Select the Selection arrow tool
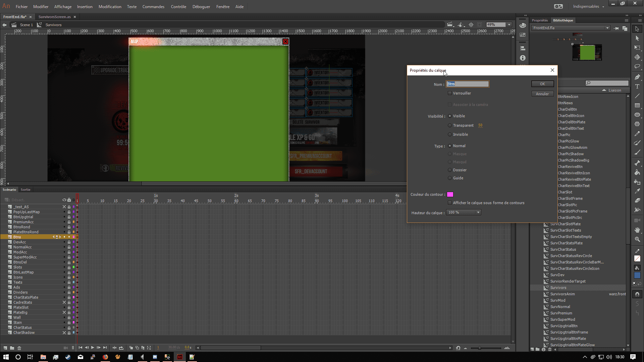644x362 pixels. pos(637,29)
